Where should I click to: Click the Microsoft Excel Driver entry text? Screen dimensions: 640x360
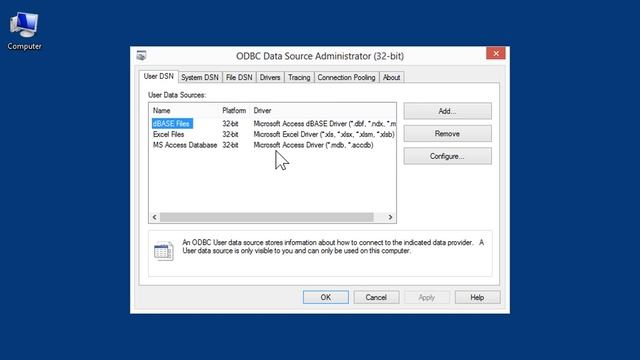tap(324, 134)
